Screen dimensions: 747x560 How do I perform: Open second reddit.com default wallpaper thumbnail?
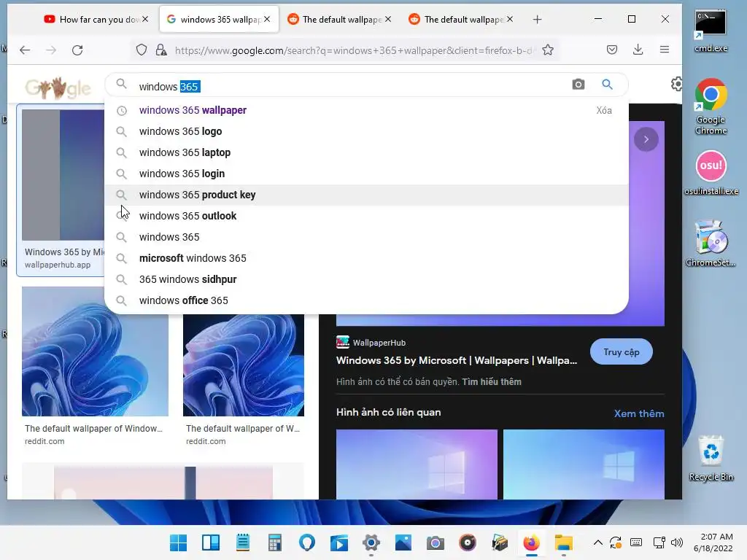click(244, 365)
